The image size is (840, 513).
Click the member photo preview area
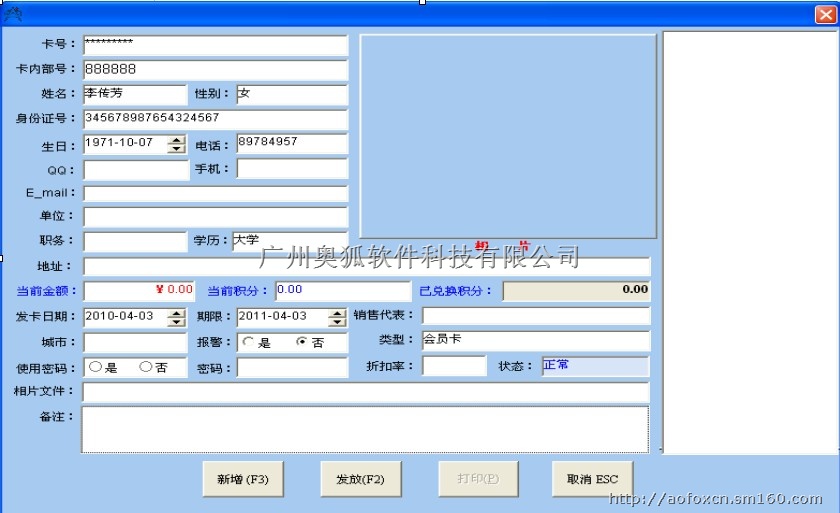[x=508, y=136]
